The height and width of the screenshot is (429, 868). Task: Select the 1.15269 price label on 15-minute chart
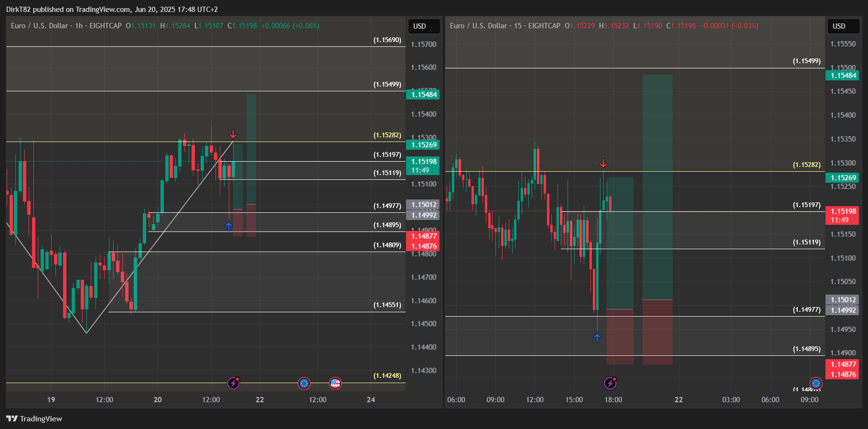click(842, 178)
